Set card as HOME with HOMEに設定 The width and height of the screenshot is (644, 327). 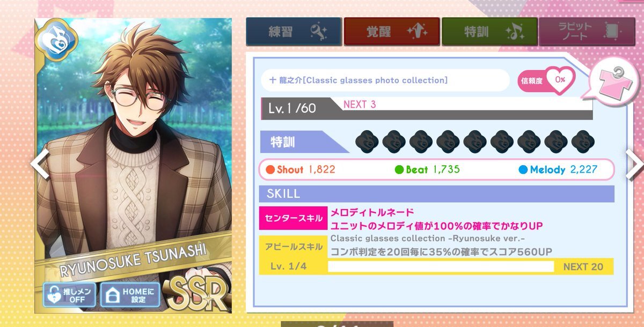pos(130,295)
